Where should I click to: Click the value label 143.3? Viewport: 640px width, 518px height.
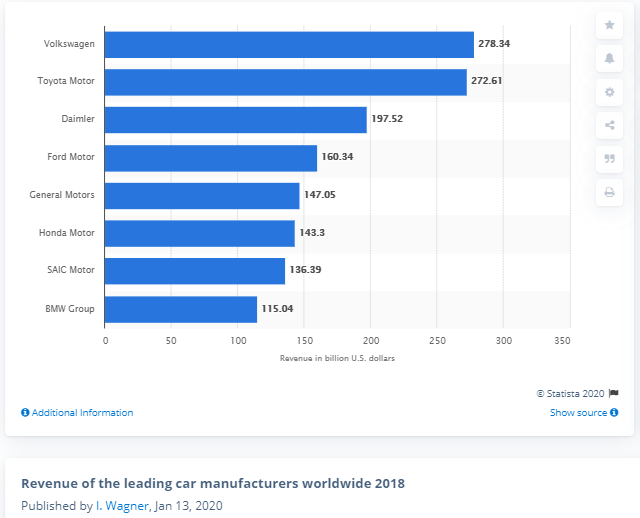click(312, 233)
